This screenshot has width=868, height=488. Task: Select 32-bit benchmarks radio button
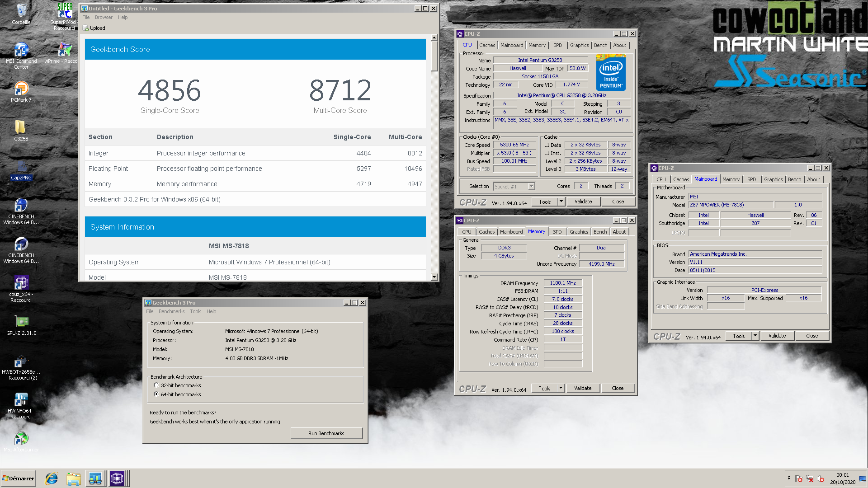click(x=156, y=385)
